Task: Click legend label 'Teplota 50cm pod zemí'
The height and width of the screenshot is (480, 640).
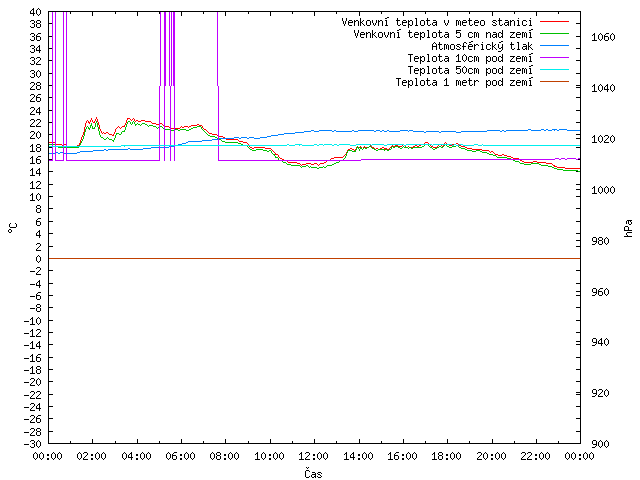Action: coord(470,70)
